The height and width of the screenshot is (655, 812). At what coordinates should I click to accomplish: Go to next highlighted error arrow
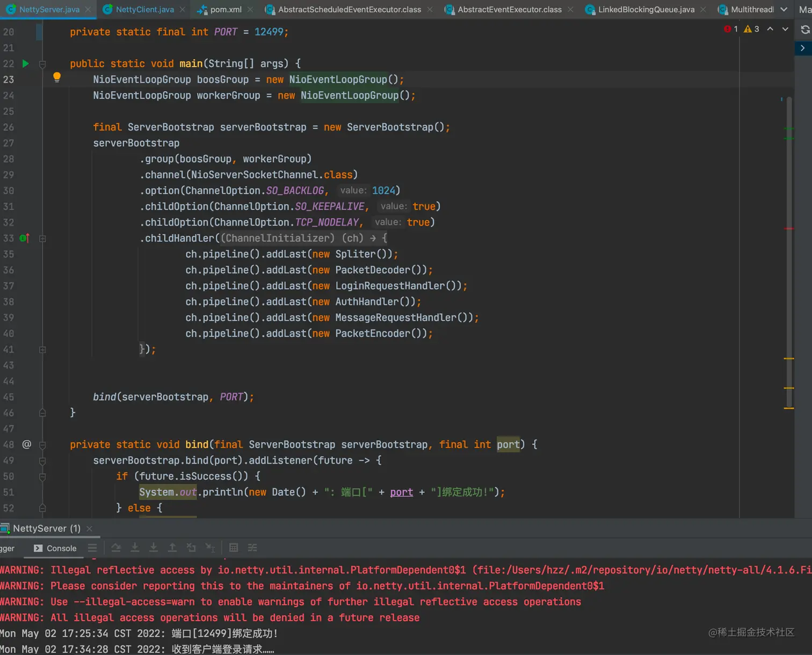(x=785, y=29)
